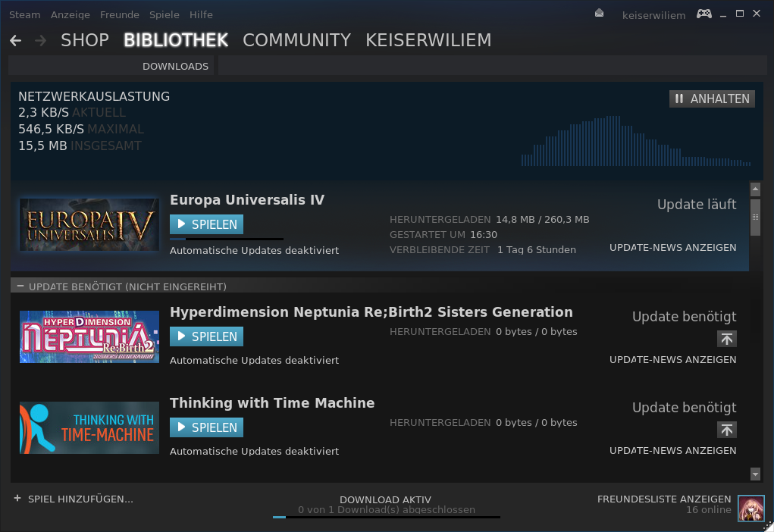Click the 'GESTARTET UM 16:30' line
This screenshot has width=774, height=532.
point(443,234)
